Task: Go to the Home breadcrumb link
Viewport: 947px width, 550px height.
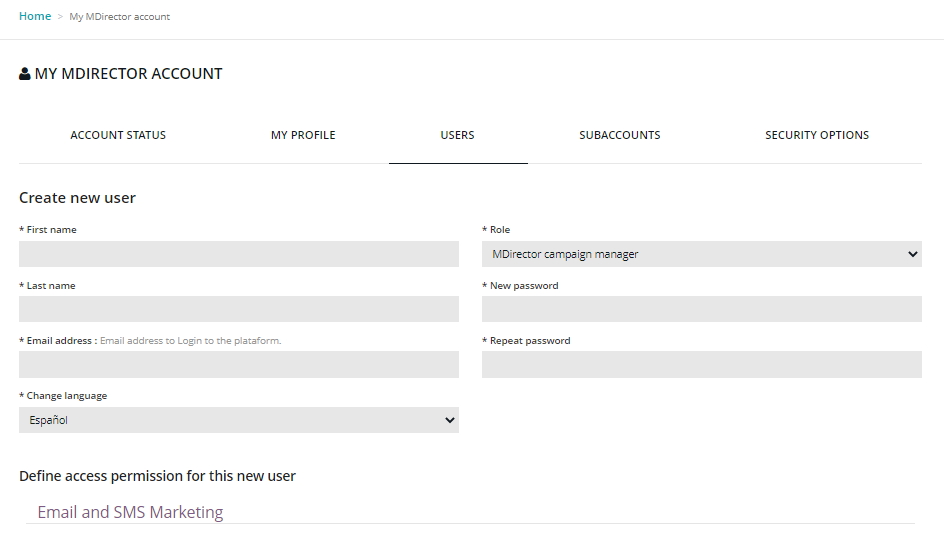Action: point(35,16)
